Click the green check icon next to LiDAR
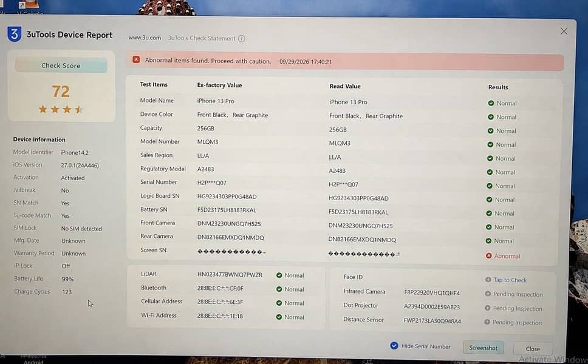The width and height of the screenshot is (588, 364). click(279, 275)
